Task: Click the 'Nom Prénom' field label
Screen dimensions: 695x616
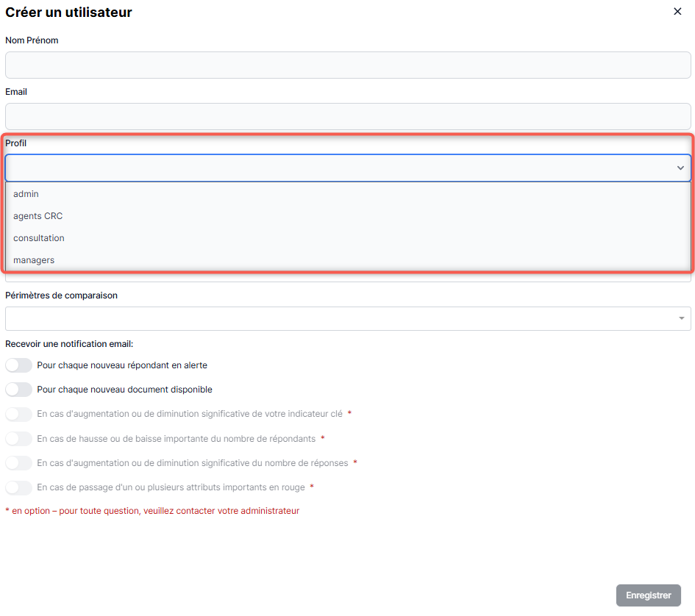Action: [32, 40]
